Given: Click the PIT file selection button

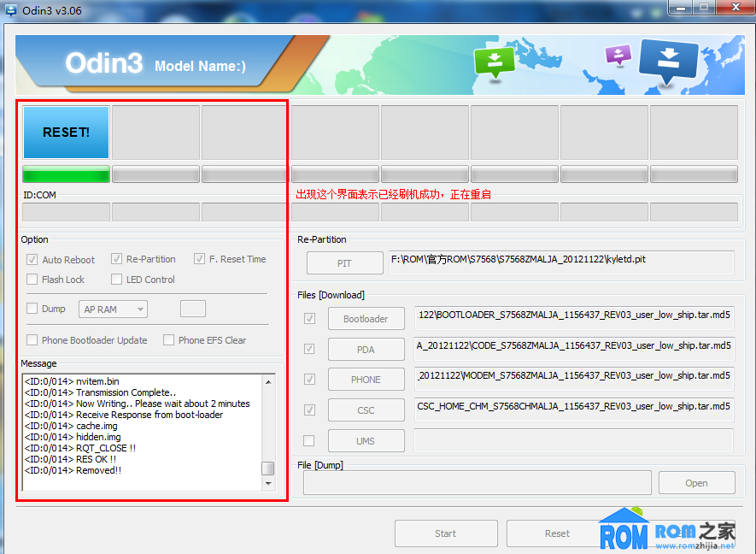Looking at the screenshot, I should (344, 262).
